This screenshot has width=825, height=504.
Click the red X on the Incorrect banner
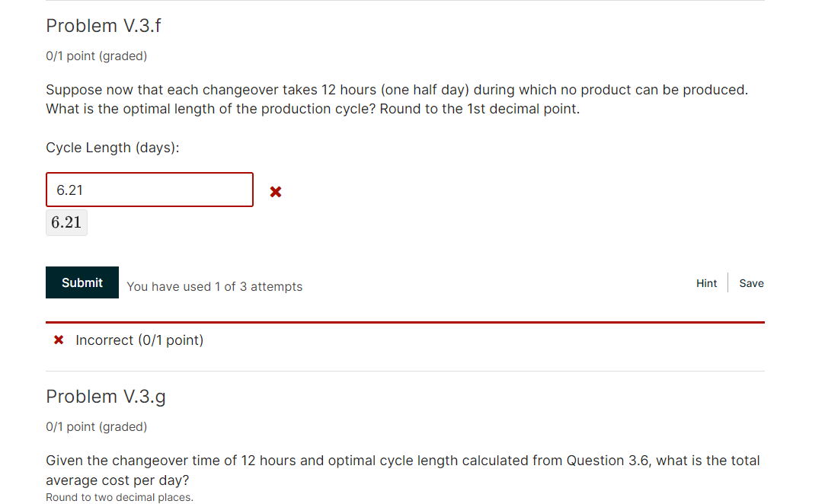[59, 340]
